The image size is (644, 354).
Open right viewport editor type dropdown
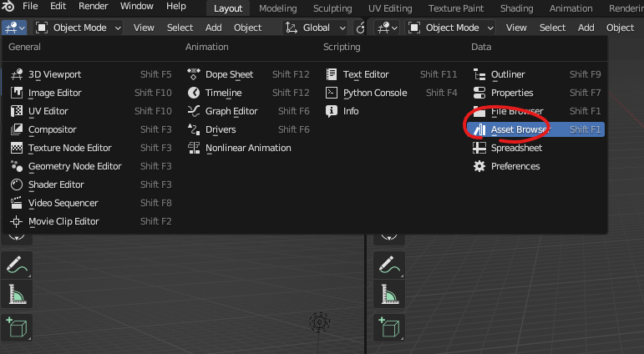388,28
